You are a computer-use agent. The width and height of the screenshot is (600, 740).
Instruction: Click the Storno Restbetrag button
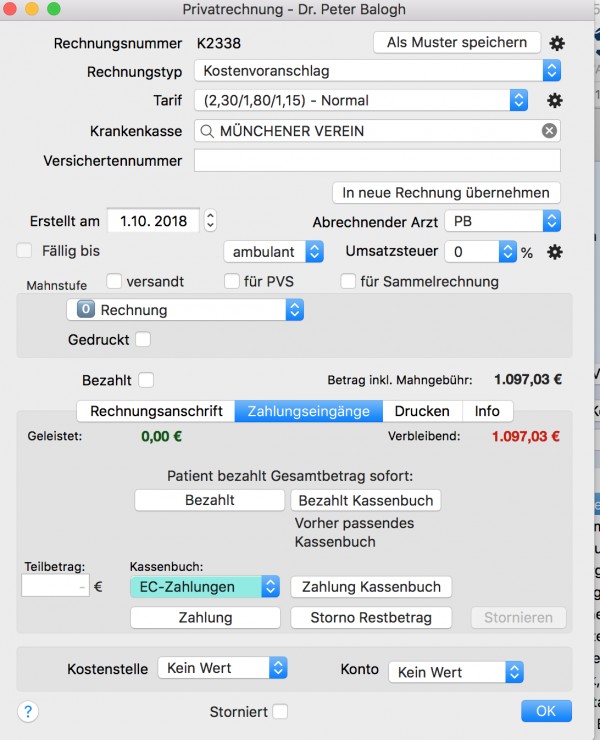pyautogui.click(x=371, y=617)
